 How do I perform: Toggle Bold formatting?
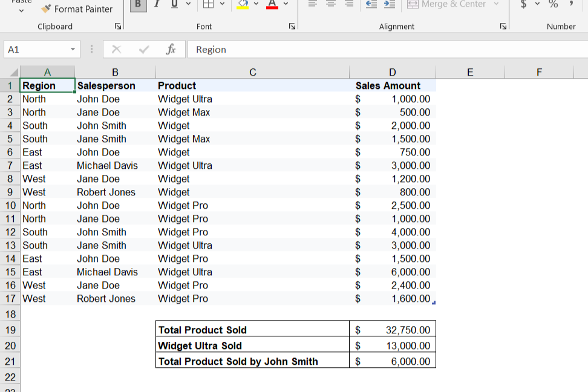(138, 4)
